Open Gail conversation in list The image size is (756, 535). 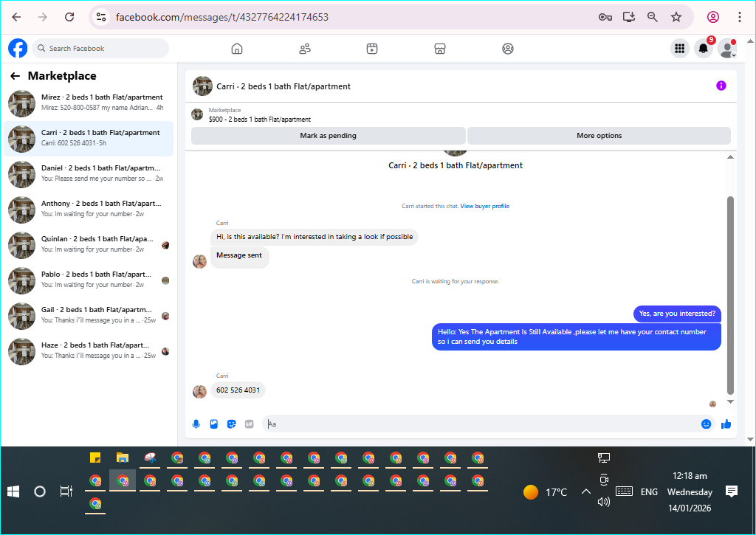pyautogui.click(x=89, y=316)
